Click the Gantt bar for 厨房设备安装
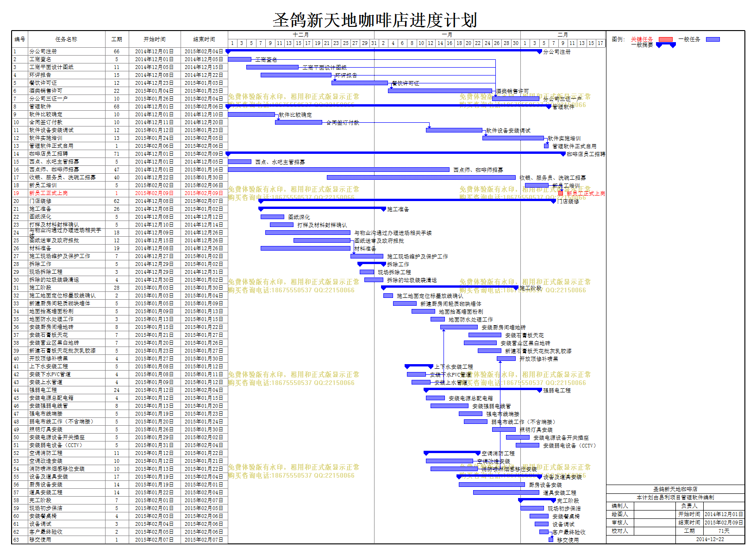756x555 pixels. click(x=492, y=485)
